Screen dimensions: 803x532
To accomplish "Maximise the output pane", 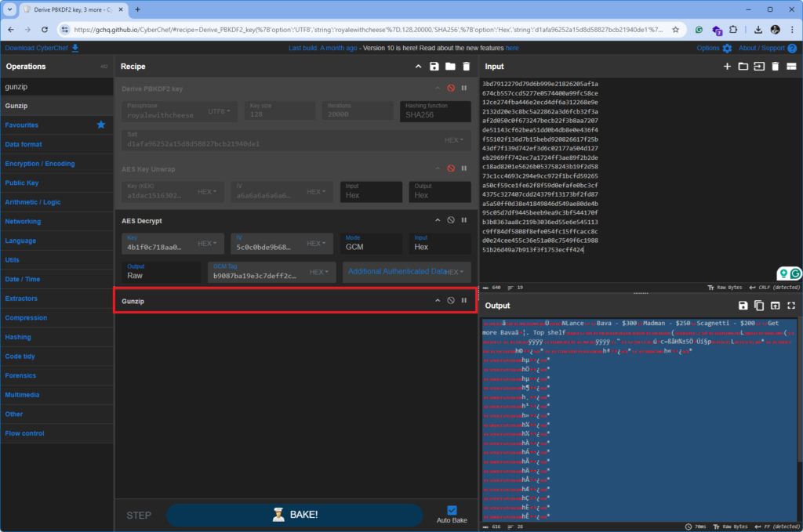I will (x=791, y=306).
